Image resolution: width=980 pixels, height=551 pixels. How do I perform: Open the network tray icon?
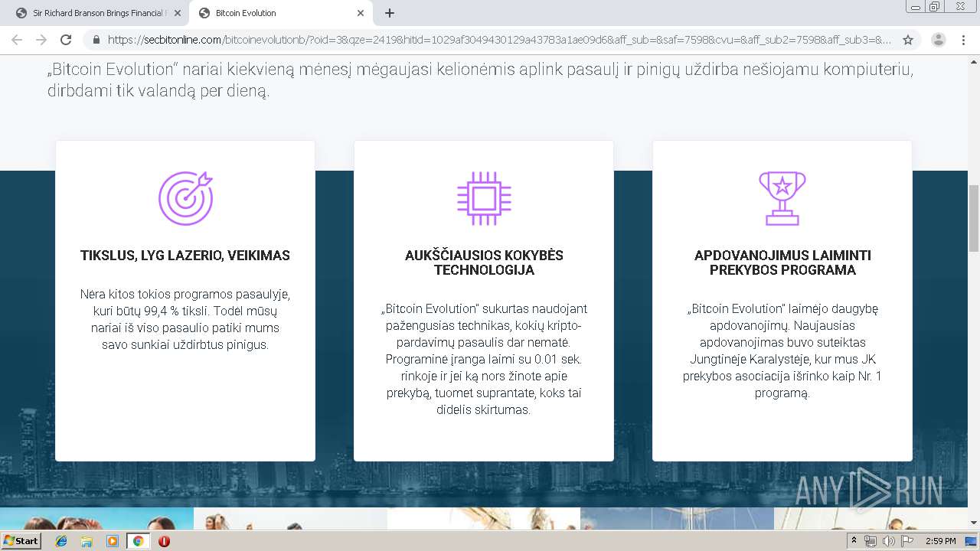871,541
